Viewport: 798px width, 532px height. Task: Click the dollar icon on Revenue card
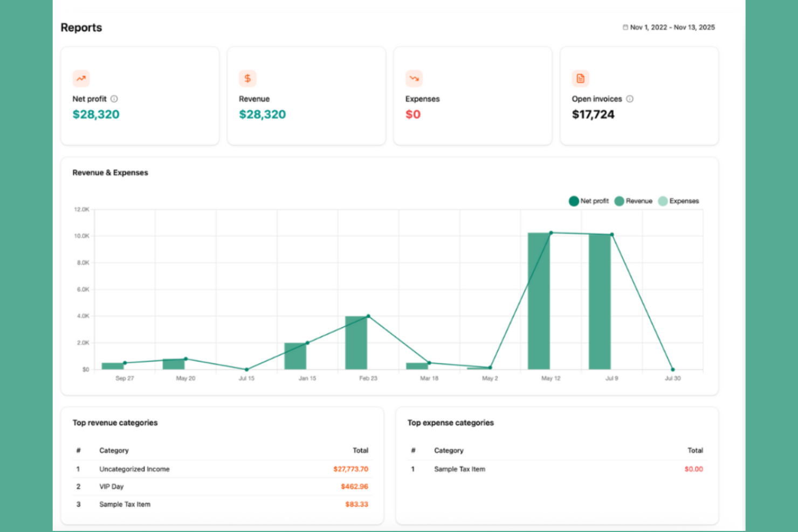click(247, 78)
